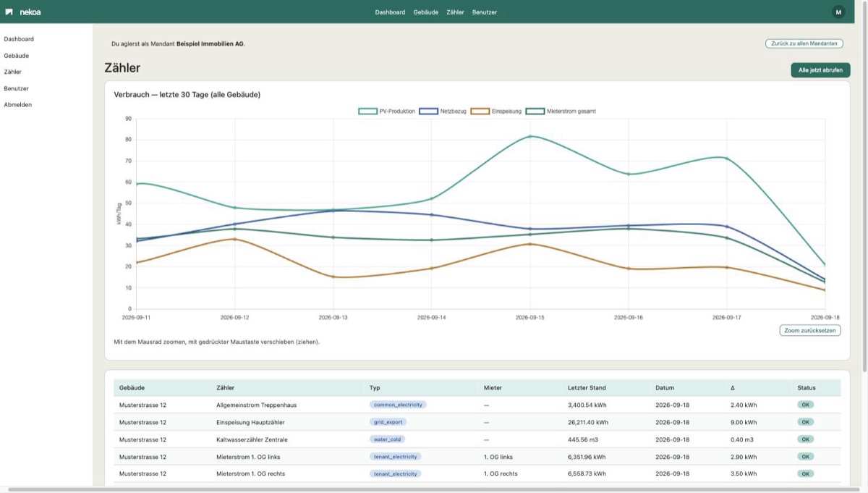The image size is (868, 493).
Task: Click the Zurück zu allen Mandanten button
Action: (804, 43)
